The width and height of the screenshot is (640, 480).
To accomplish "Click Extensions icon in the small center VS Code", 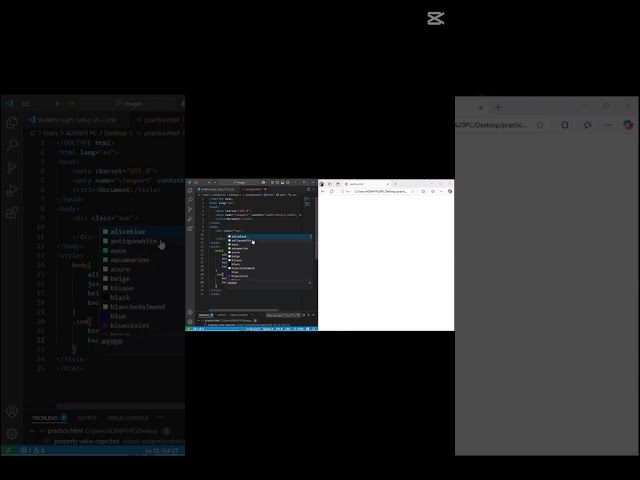I will click(190, 229).
